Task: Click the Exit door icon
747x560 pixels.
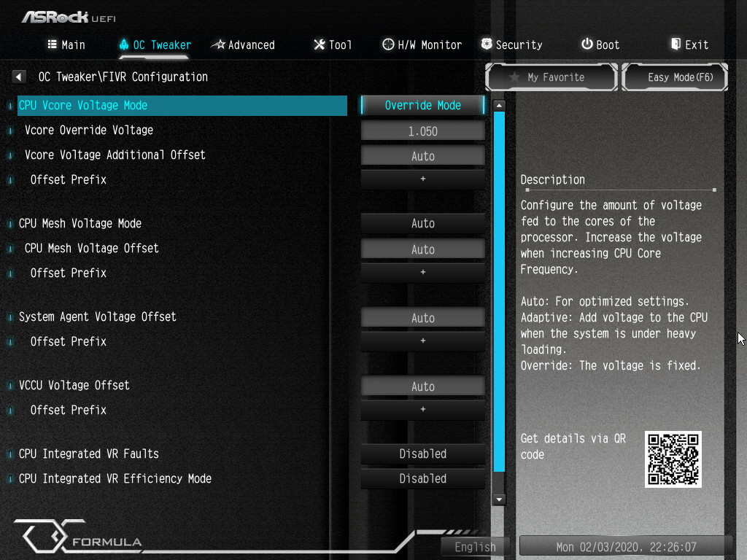Action: pyautogui.click(x=676, y=44)
